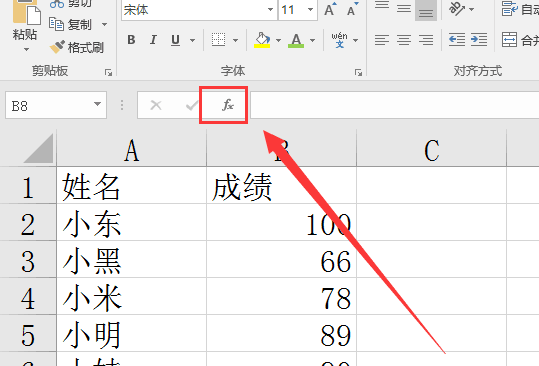Click the cancel (X) formula button
Screen dimensions: 539x366
(156, 105)
